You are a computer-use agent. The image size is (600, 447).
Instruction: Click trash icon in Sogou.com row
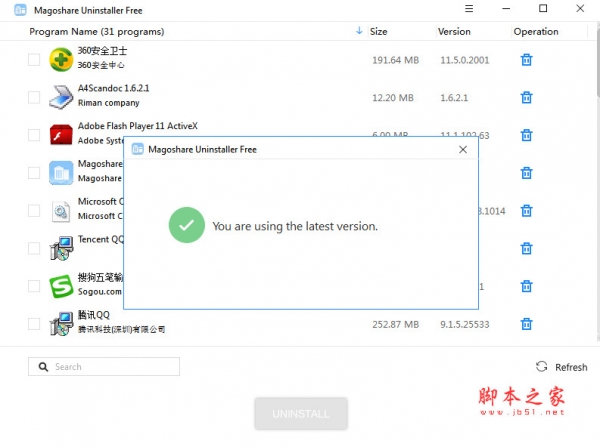(527, 286)
